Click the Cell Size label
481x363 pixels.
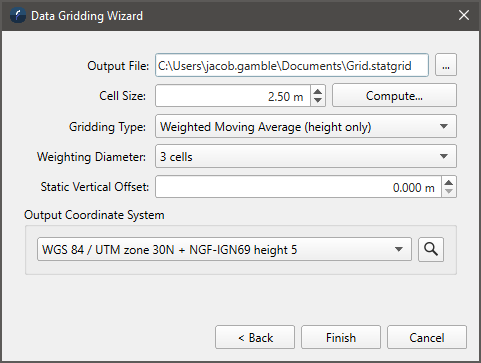[x=123, y=96]
